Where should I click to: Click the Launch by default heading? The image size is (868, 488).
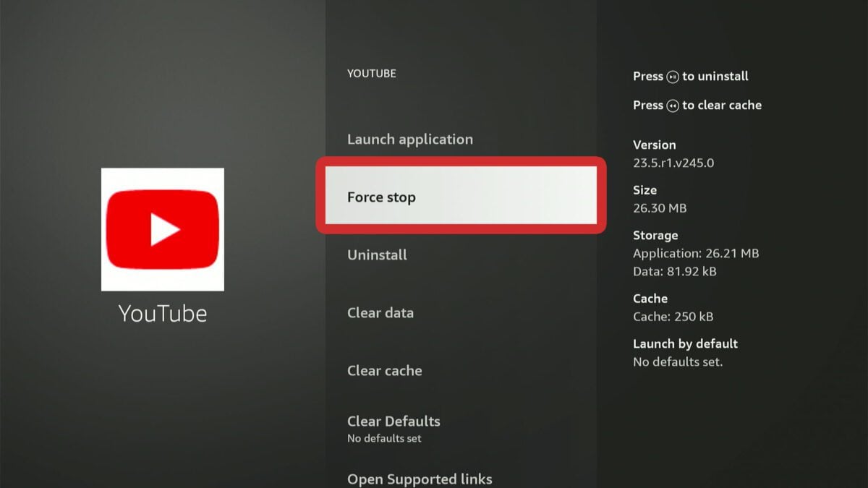click(x=685, y=343)
